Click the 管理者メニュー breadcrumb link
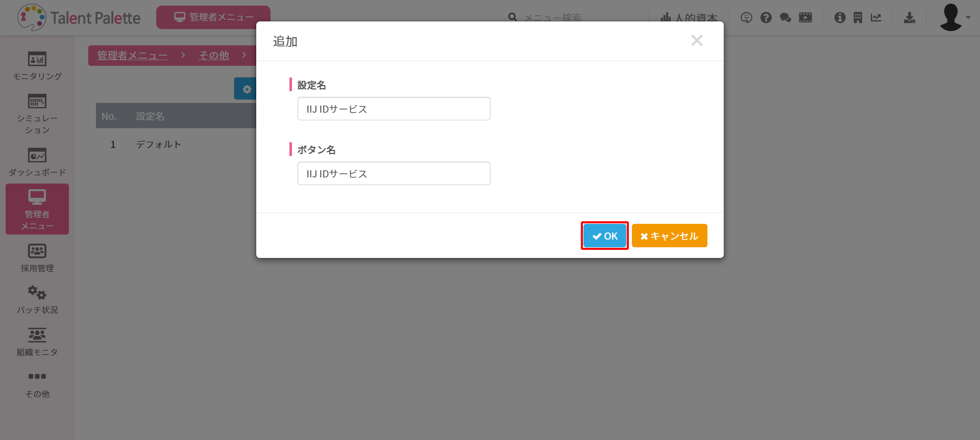The width and height of the screenshot is (980, 440). pos(132,56)
